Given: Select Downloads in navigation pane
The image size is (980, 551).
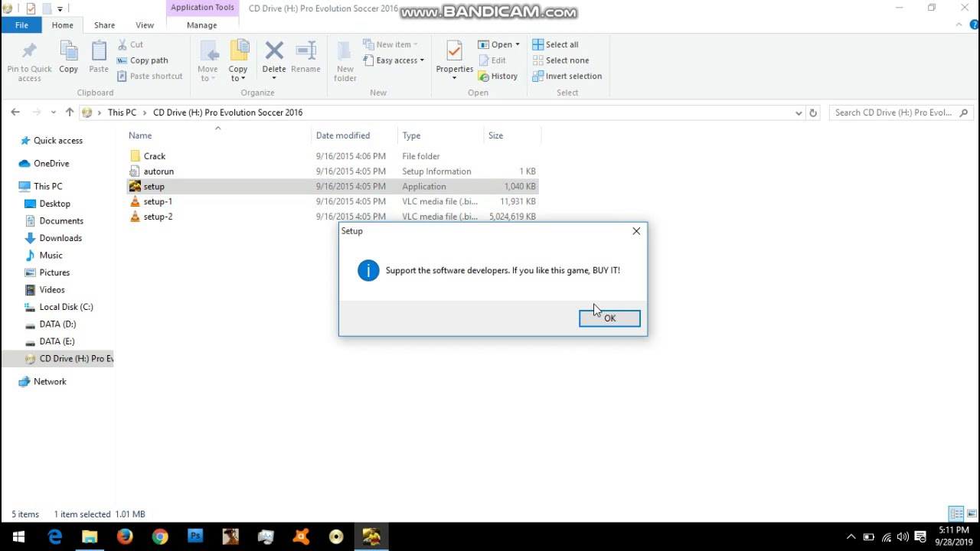Looking at the screenshot, I should [60, 238].
